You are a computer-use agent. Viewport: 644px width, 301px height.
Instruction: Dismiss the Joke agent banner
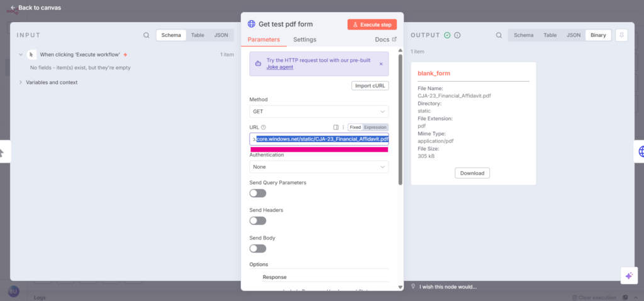click(x=380, y=63)
